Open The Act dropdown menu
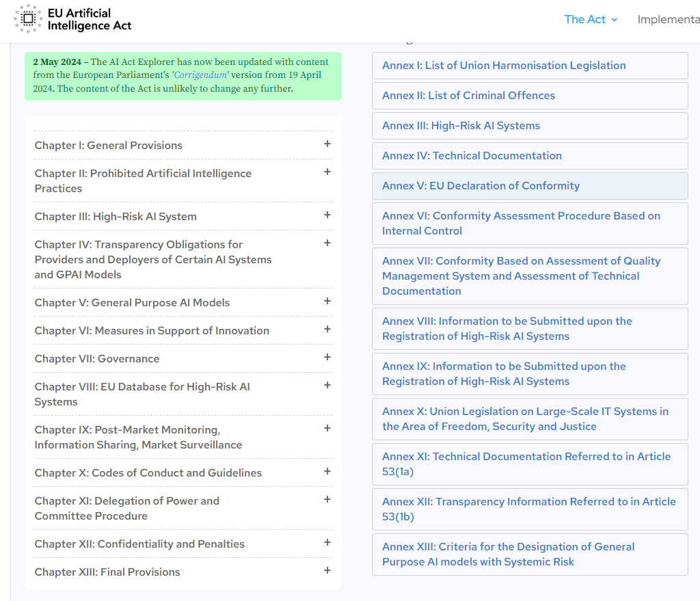The width and height of the screenshot is (700, 601). click(591, 19)
